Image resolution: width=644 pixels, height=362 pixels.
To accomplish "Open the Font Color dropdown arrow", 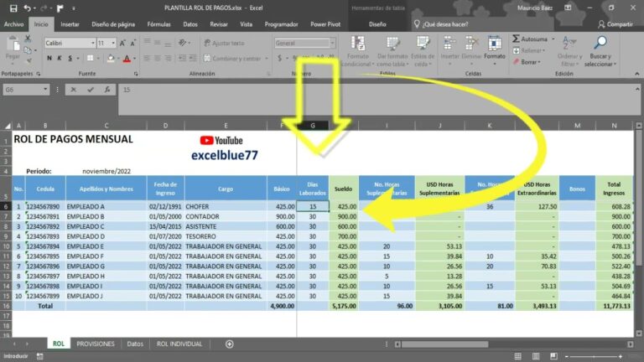I will [x=134, y=59].
